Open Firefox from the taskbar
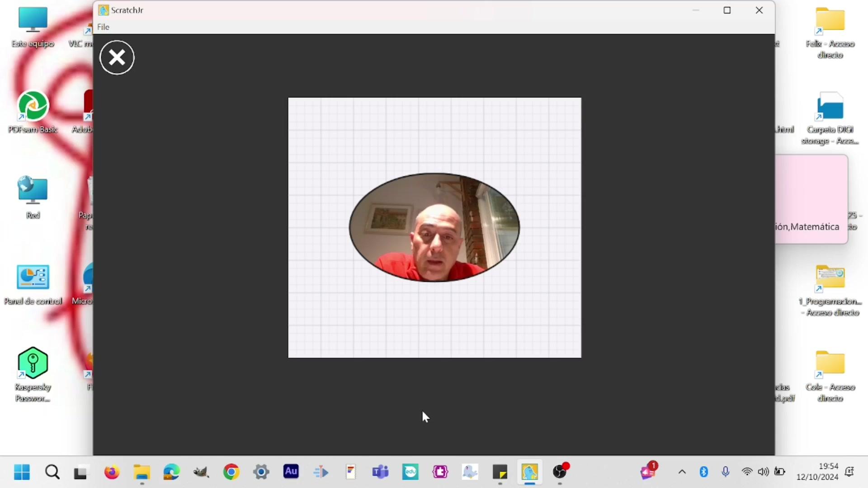The width and height of the screenshot is (868, 488). click(x=112, y=472)
